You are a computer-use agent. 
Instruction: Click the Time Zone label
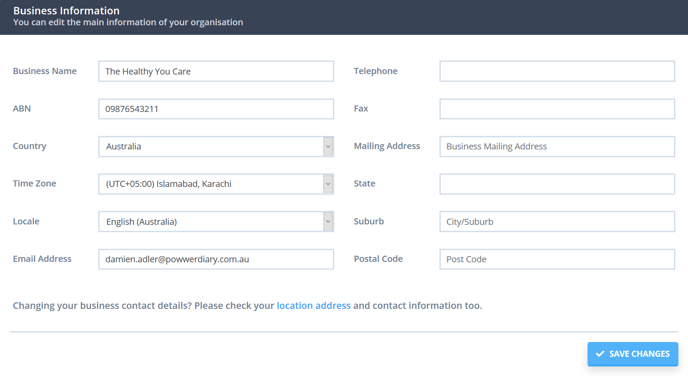pyautogui.click(x=34, y=183)
